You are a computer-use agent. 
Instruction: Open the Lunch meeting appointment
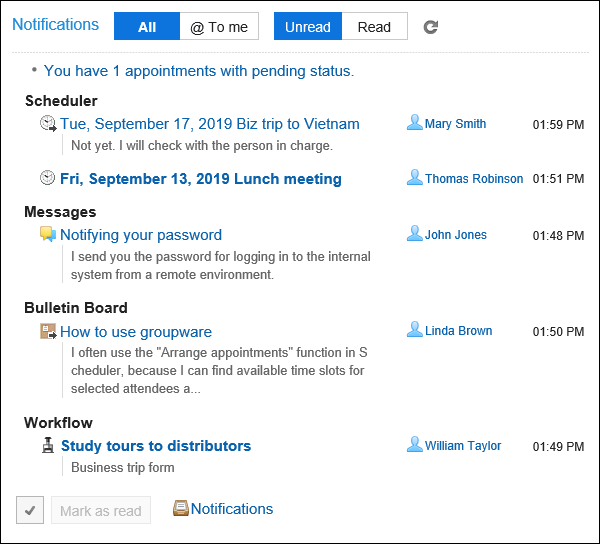click(201, 179)
